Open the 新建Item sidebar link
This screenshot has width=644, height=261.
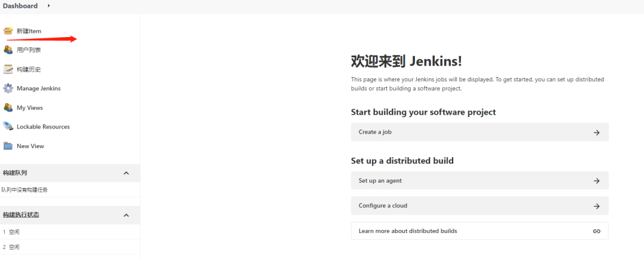tap(29, 31)
